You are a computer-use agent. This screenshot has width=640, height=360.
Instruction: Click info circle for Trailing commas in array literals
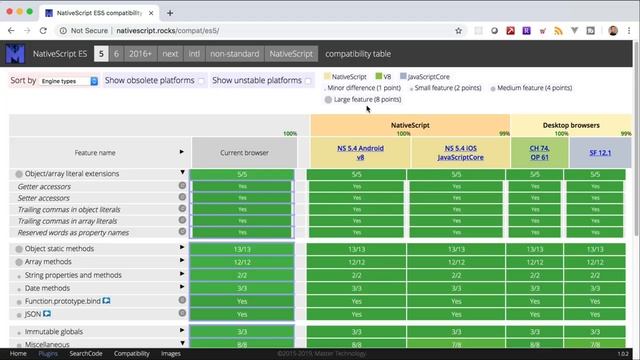click(182, 220)
